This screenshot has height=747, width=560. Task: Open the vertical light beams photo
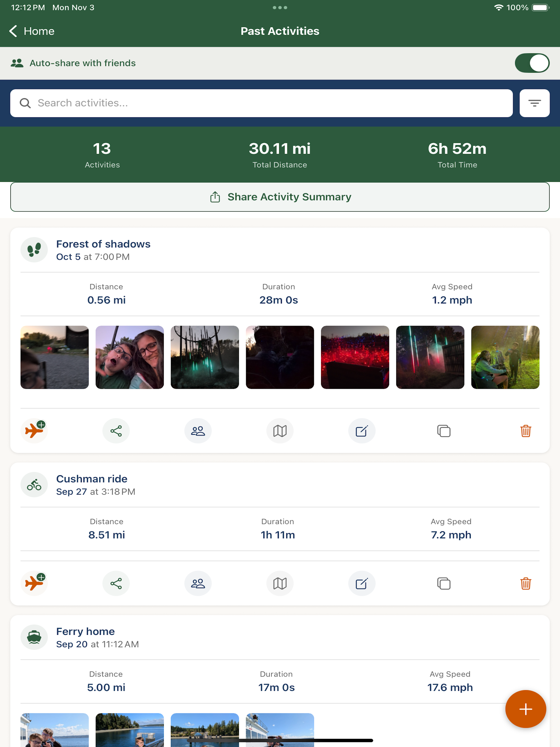click(x=430, y=357)
